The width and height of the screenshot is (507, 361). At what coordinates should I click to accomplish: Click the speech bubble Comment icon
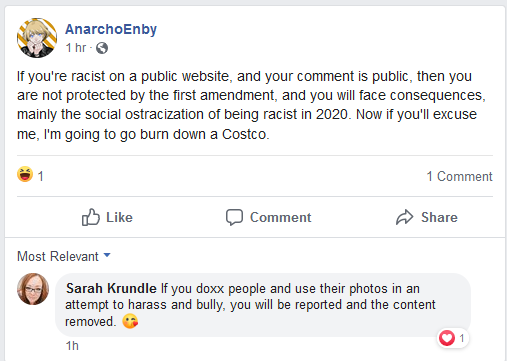tap(234, 217)
